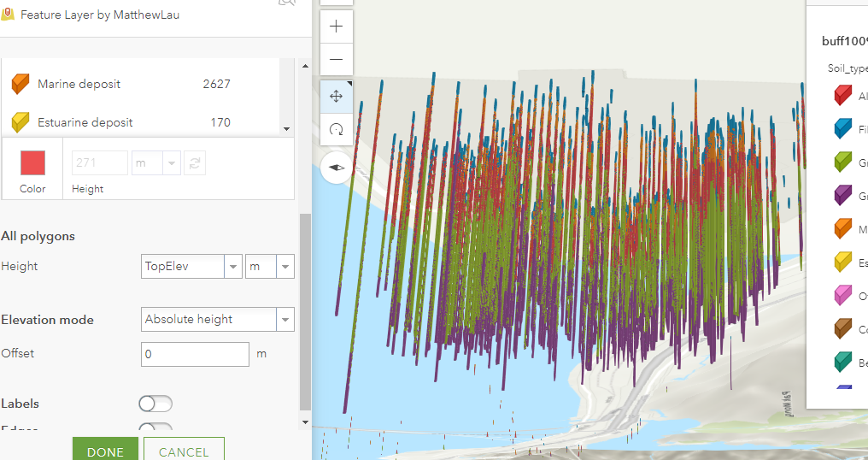Click the DONE button

[x=105, y=448]
